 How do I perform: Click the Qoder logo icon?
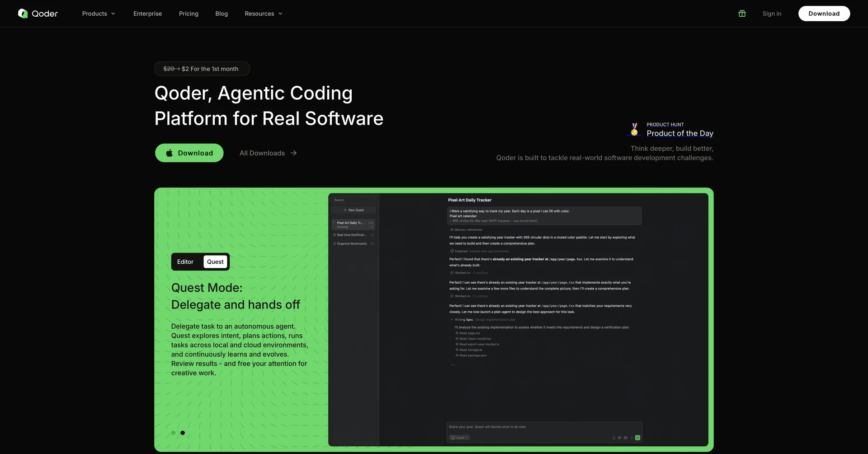23,14
